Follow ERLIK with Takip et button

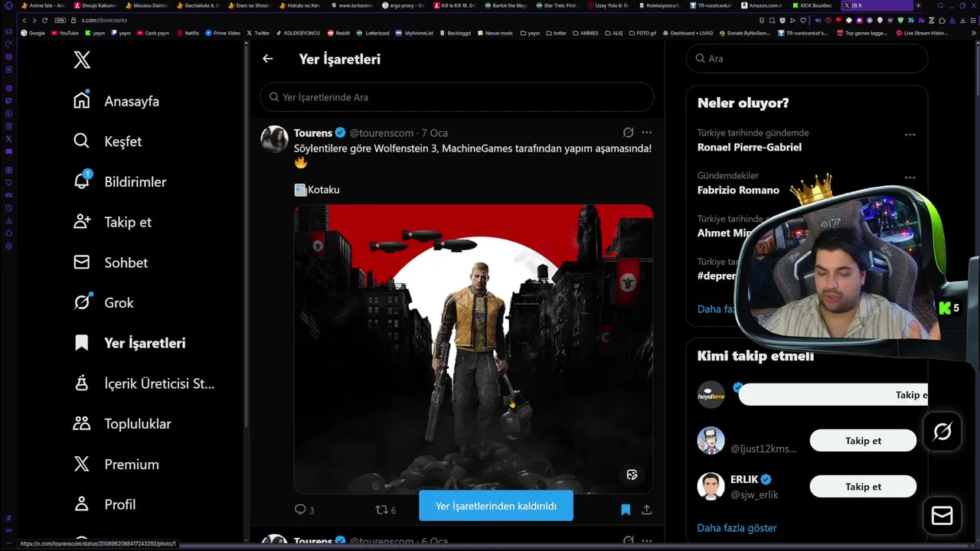863,487
